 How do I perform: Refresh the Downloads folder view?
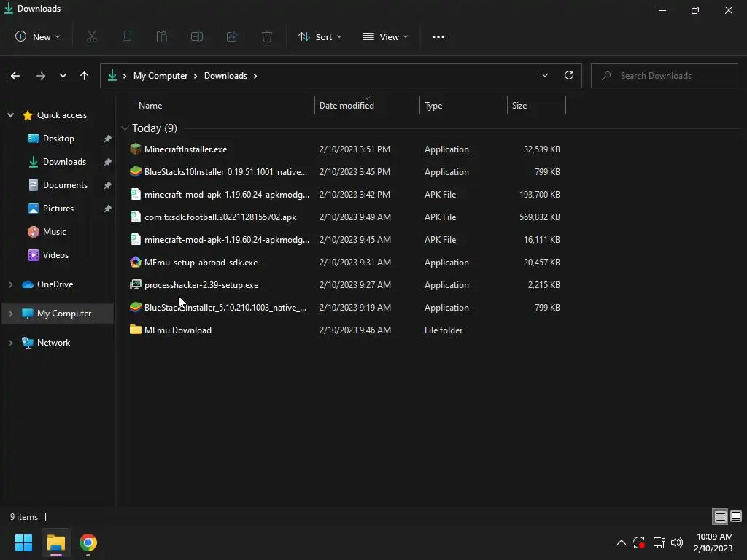[x=569, y=75]
